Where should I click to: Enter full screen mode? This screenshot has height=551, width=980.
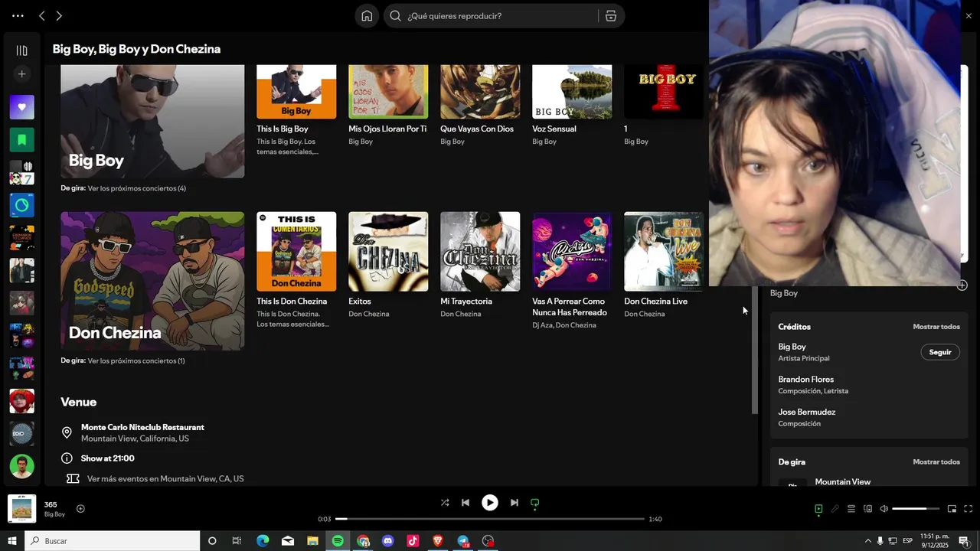968,509
